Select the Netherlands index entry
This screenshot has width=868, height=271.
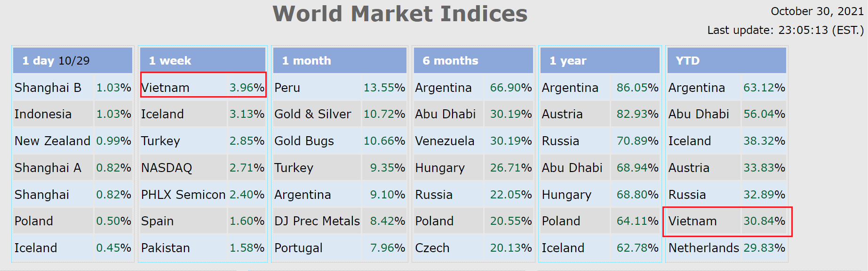click(x=704, y=248)
